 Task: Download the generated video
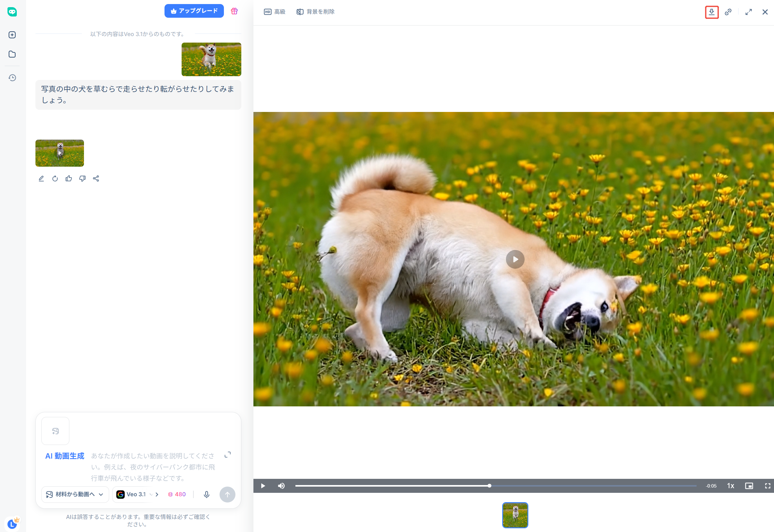point(712,12)
